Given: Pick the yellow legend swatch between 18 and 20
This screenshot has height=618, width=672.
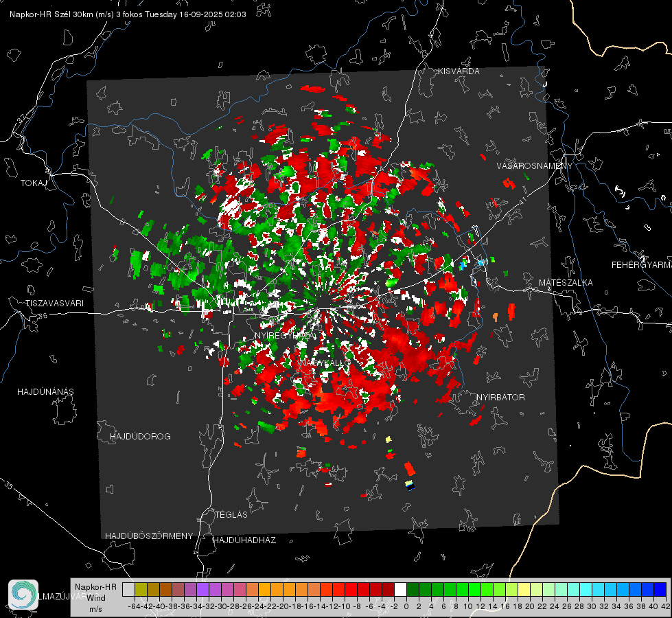Looking at the screenshot, I should [524, 589].
